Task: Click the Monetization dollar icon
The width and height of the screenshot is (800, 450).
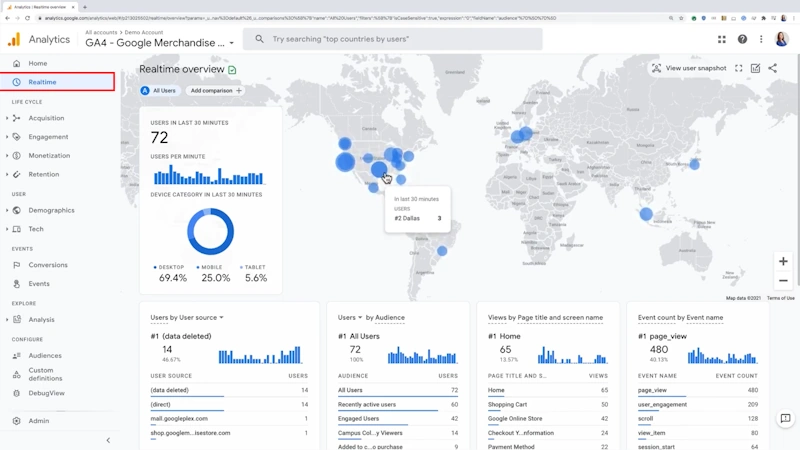Action: [x=16, y=156]
